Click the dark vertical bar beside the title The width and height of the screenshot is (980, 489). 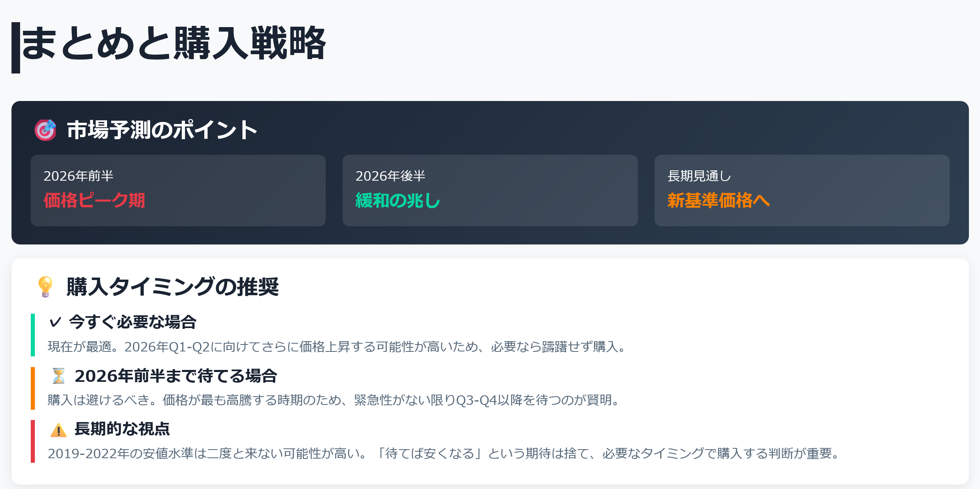(x=16, y=48)
